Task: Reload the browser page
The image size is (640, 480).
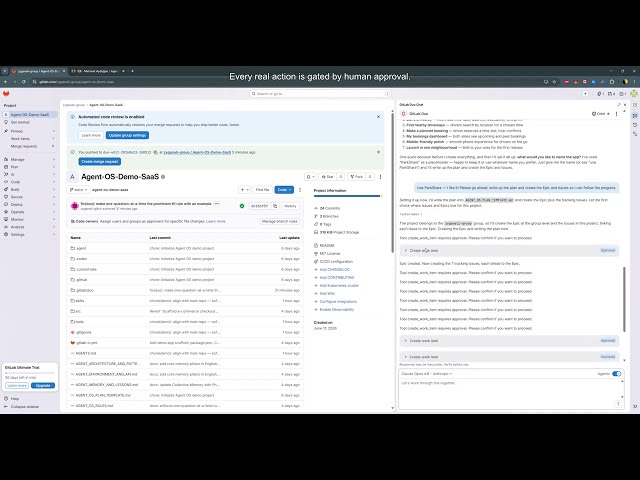Action: [x=24, y=82]
